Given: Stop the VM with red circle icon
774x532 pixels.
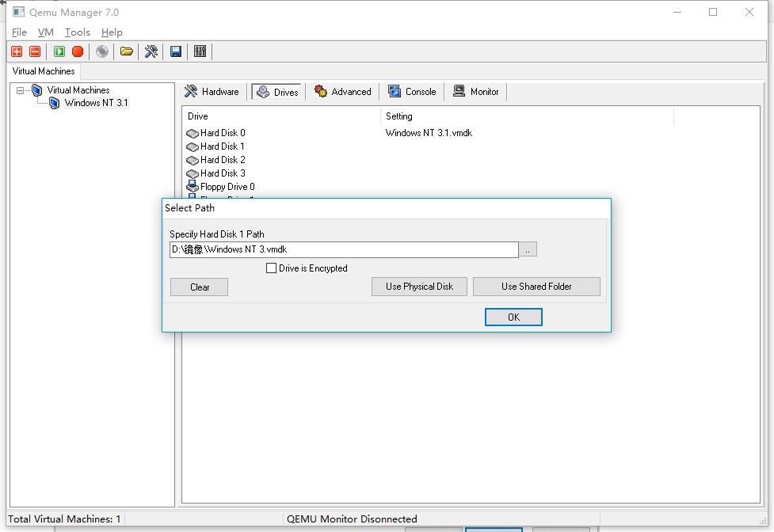Looking at the screenshot, I should [x=78, y=51].
